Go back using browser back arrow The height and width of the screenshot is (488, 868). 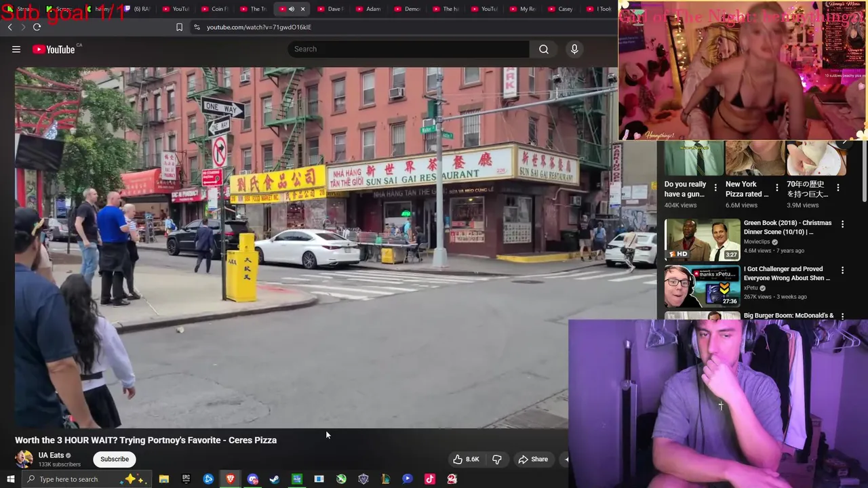9,27
